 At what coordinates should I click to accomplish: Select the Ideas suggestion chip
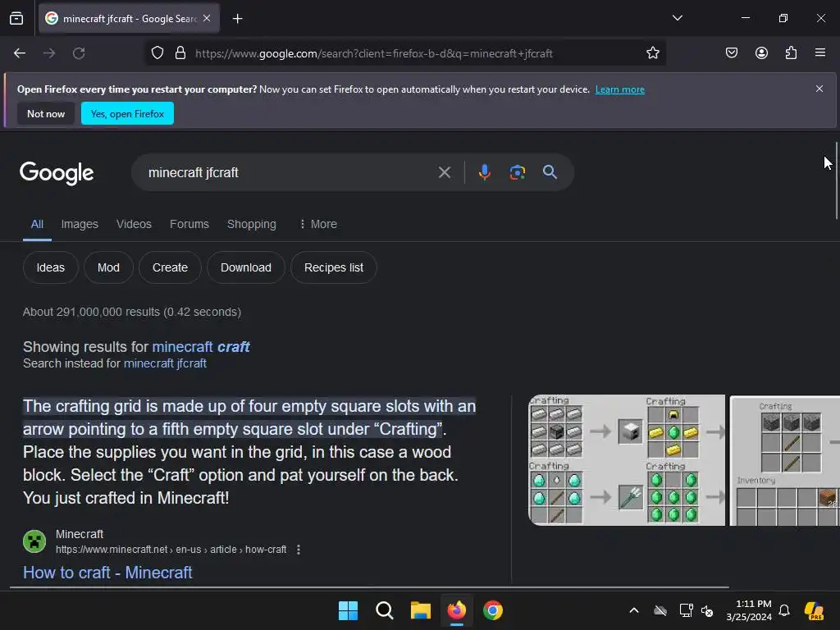click(50, 267)
